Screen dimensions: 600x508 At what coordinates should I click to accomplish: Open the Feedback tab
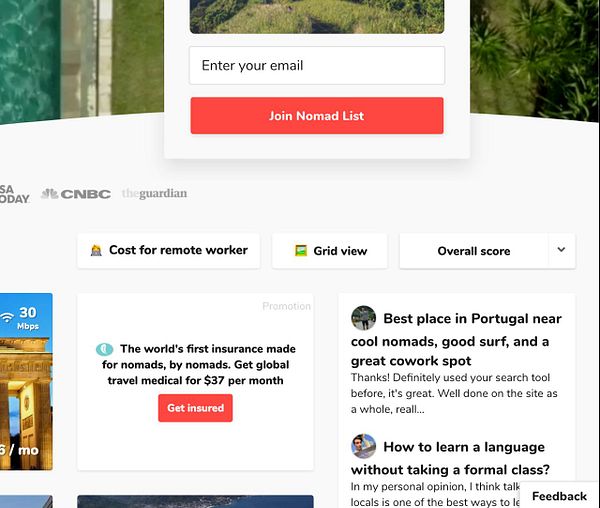[559, 496]
